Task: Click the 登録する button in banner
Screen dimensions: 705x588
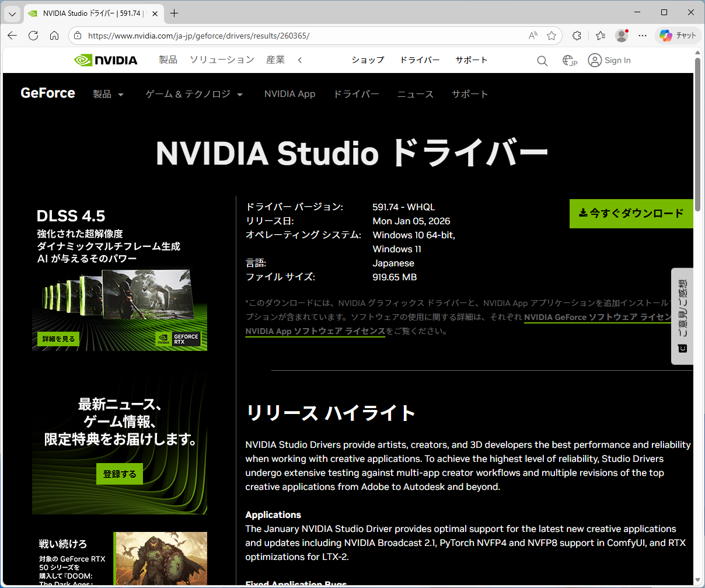Action: click(120, 474)
